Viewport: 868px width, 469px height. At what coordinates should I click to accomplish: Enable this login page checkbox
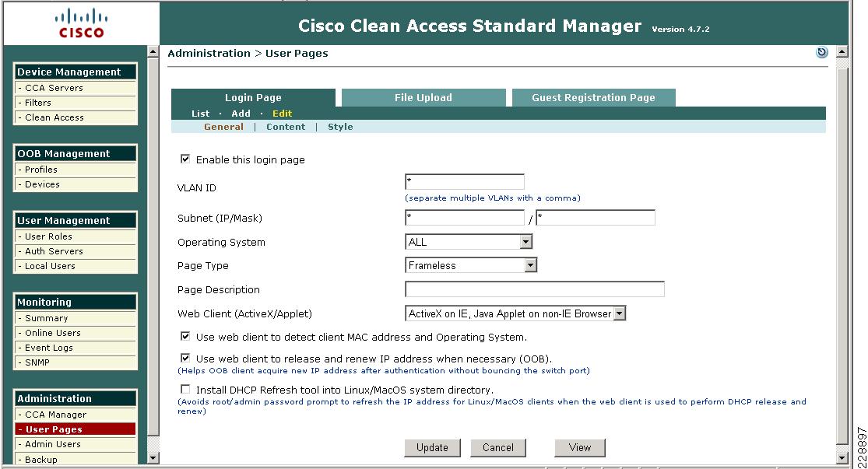coord(185,159)
